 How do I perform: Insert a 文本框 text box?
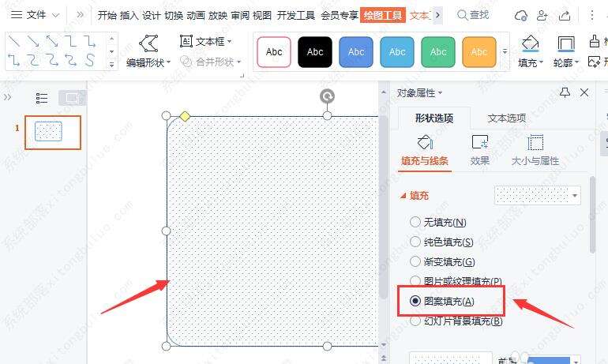pos(205,41)
